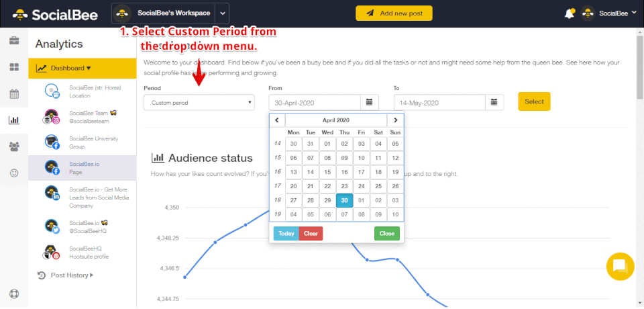Click the analytics bar chart sidebar icon
644x309 pixels.
13,120
